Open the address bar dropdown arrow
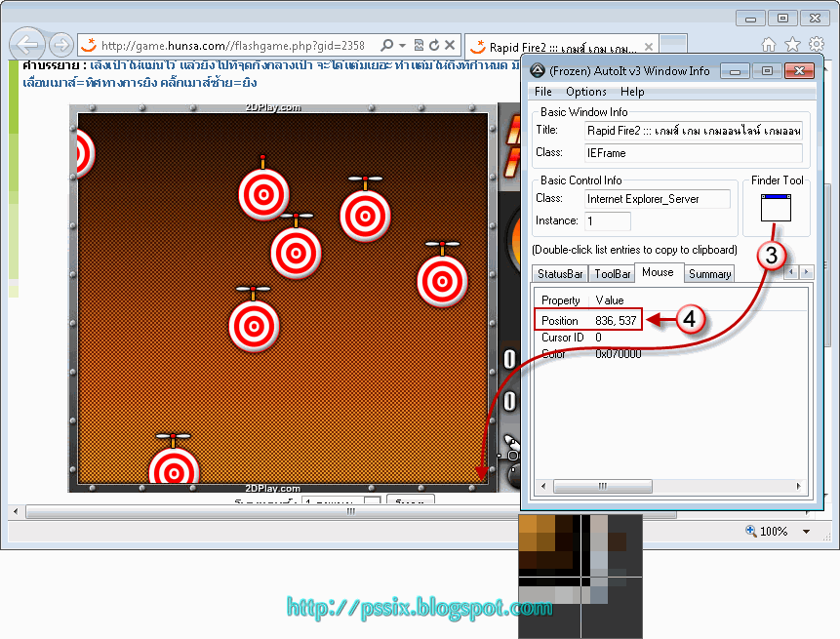This screenshot has width=840, height=639. tap(403, 46)
